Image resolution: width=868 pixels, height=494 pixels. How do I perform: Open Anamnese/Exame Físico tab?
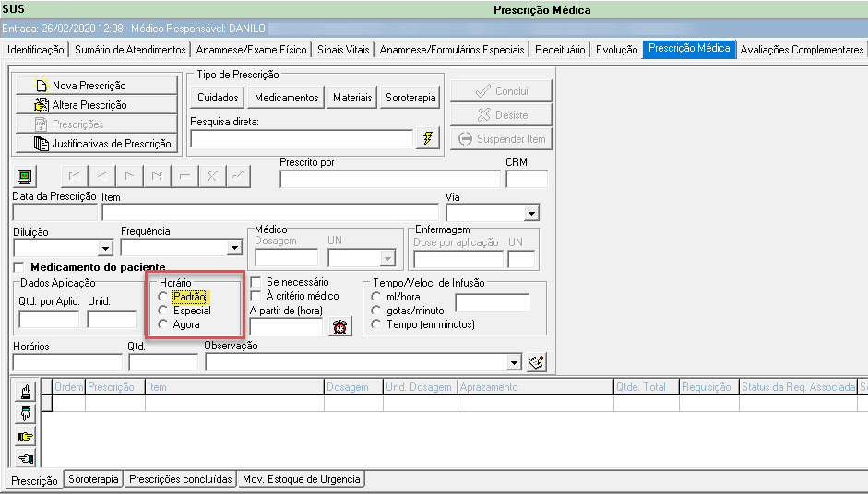coord(251,50)
